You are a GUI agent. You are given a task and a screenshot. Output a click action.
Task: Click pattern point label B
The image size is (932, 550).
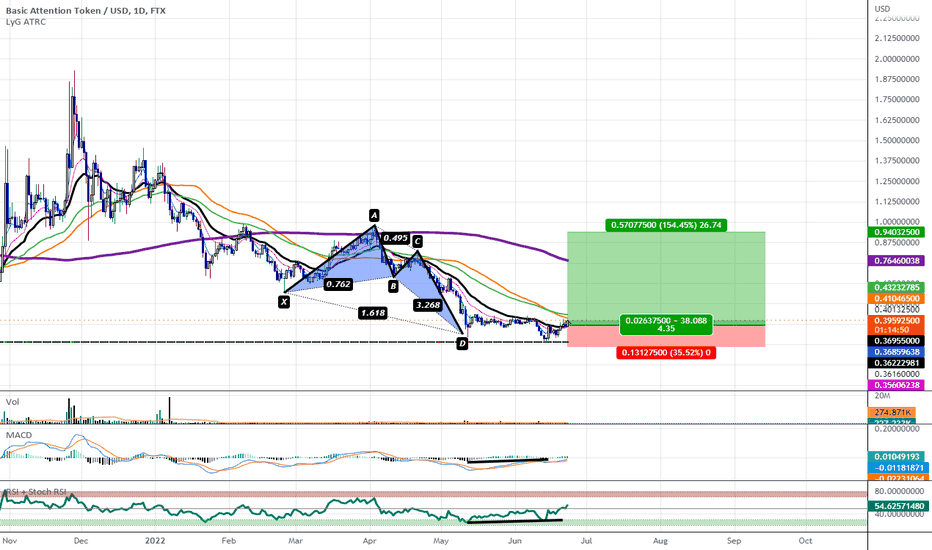pos(393,287)
